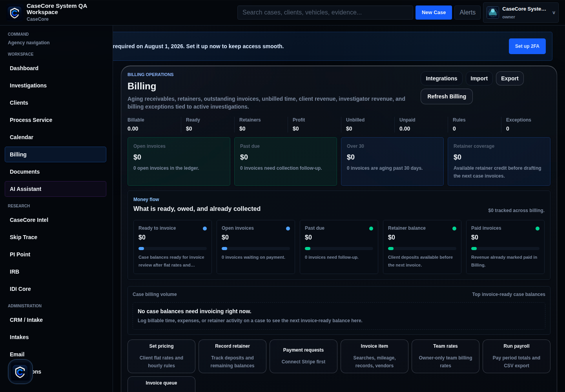This screenshot has width=565, height=392.
Task: Click the Paid invoices green status dot
Action: 538,229
